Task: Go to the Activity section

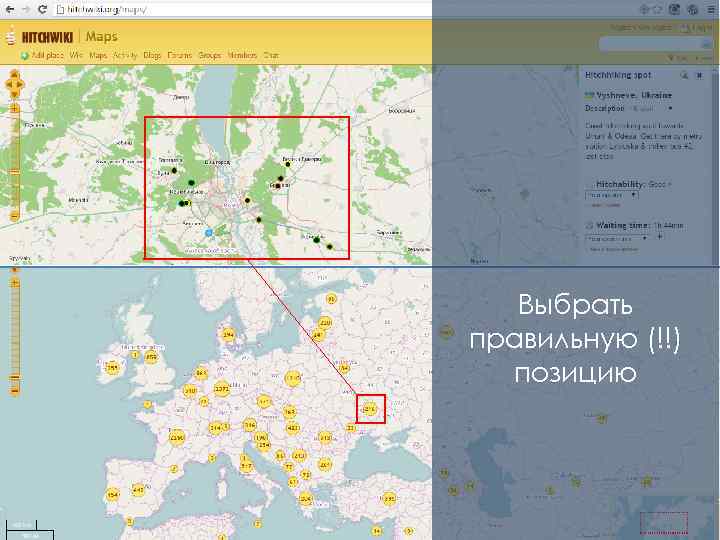Action: click(125, 55)
